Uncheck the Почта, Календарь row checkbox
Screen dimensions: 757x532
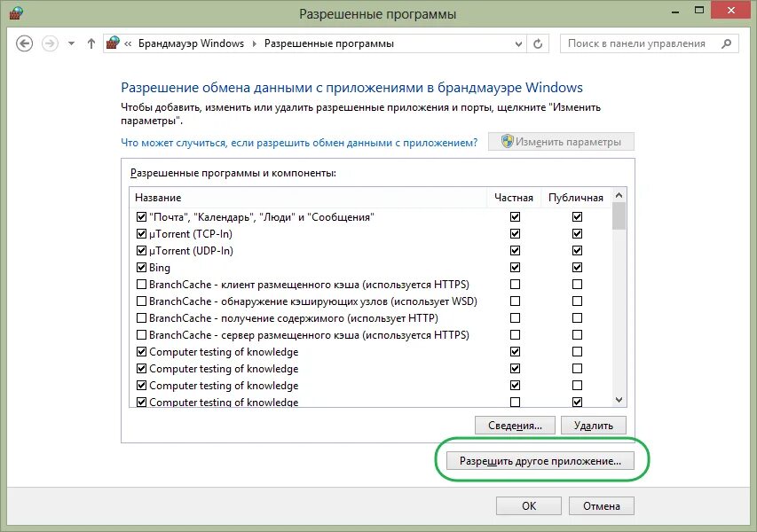point(141,216)
